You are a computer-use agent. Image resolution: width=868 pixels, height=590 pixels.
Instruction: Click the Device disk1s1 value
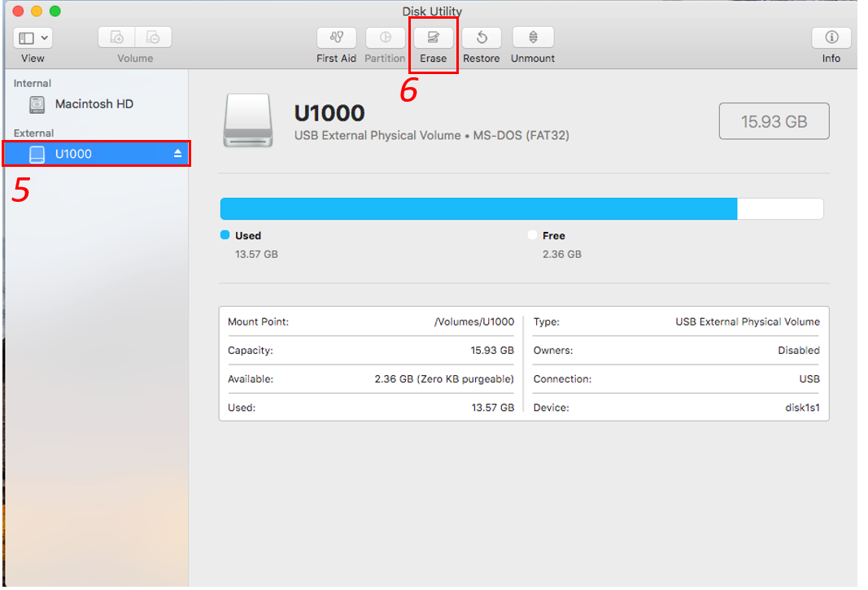tap(802, 408)
